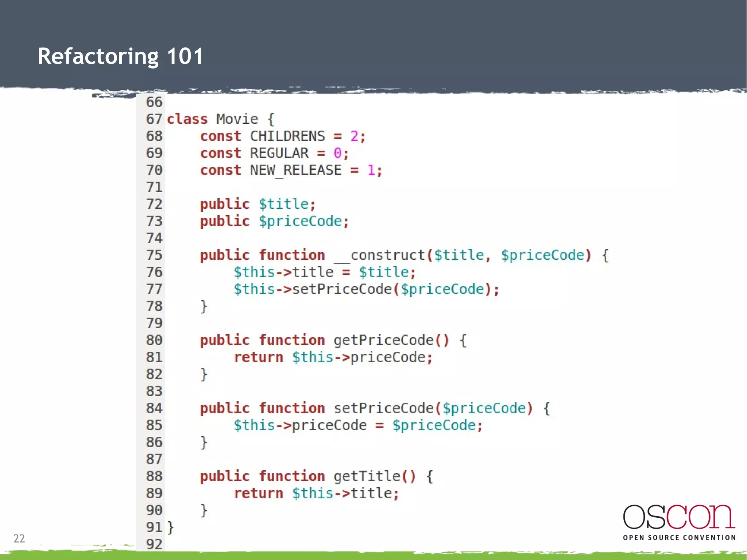Viewport: 747px width, 560px height.
Task: Click line number 80 in gutter
Action: point(154,340)
